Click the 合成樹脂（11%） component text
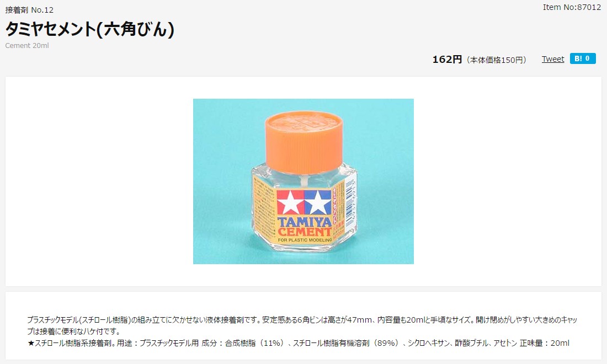Viewport: 607px width, 364px height. tap(254, 343)
